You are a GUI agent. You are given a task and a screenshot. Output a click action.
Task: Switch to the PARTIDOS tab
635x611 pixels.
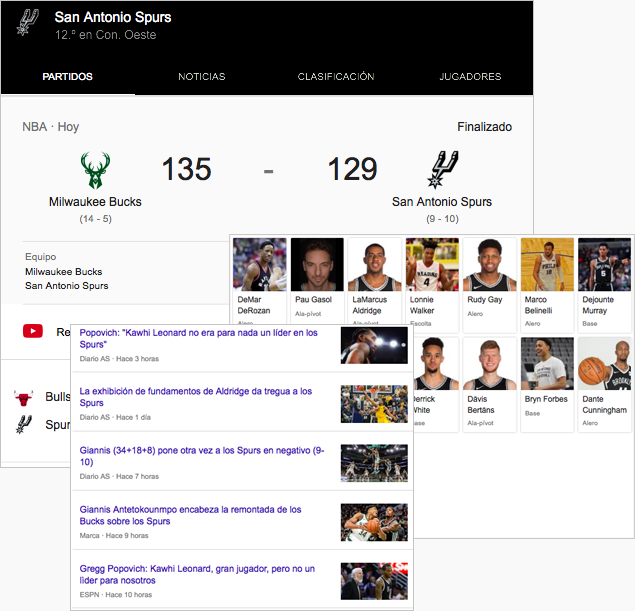(x=68, y=77)
